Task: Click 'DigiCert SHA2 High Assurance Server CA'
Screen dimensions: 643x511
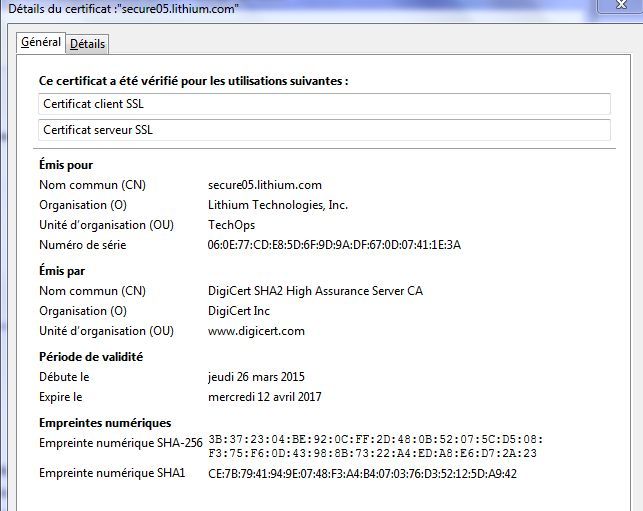Action: [x=315, y=291]
